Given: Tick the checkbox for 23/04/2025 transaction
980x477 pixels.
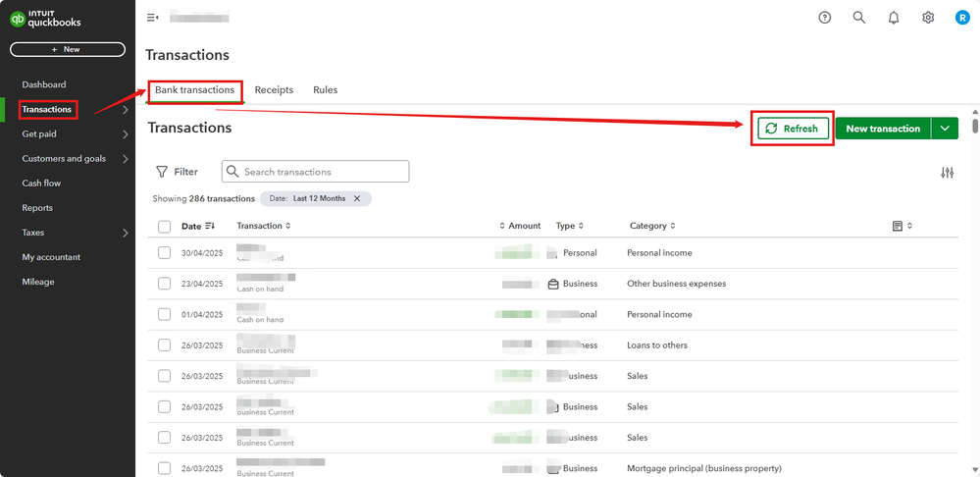Looking at the screenshot, I should 165,284.
